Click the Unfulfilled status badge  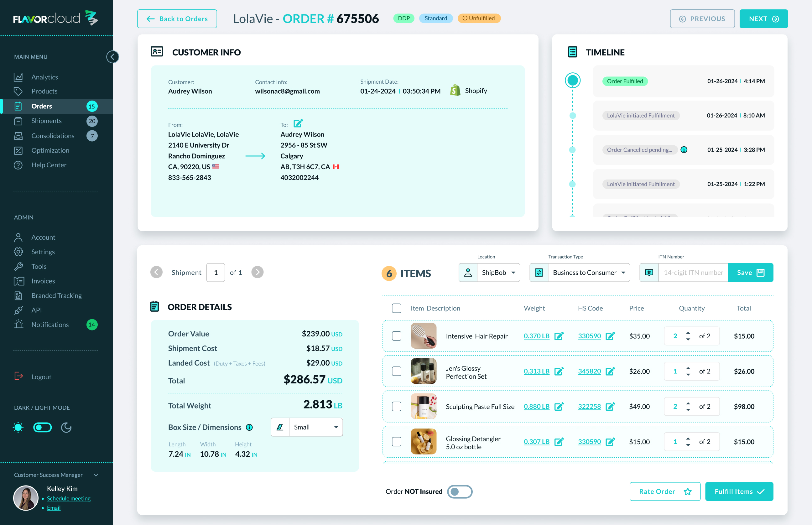[479, 18]
